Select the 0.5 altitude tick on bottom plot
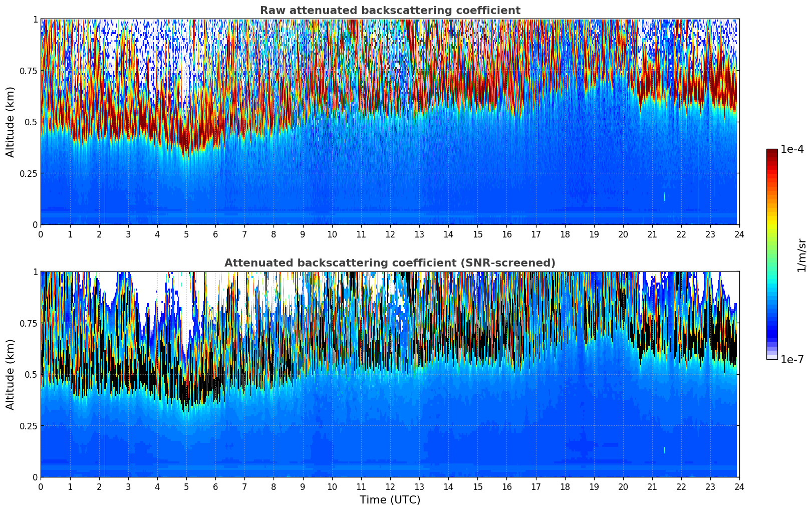Image resolution: width=812 pixels, height=511 pixels. coord(32,374)
